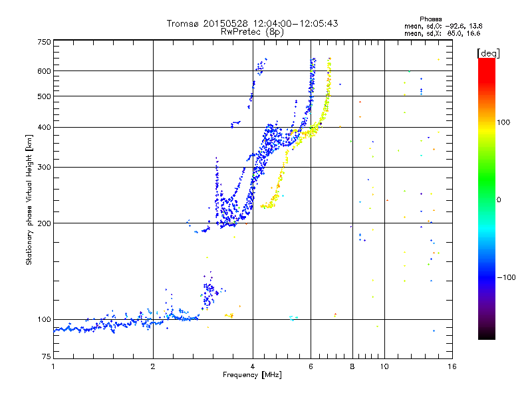Image resolution: width=532 pixels, height=399 pixels.
Task: Click the 'Frequency [MHz]' axis title
Action: pyautogui.click(x=252, y=375)
